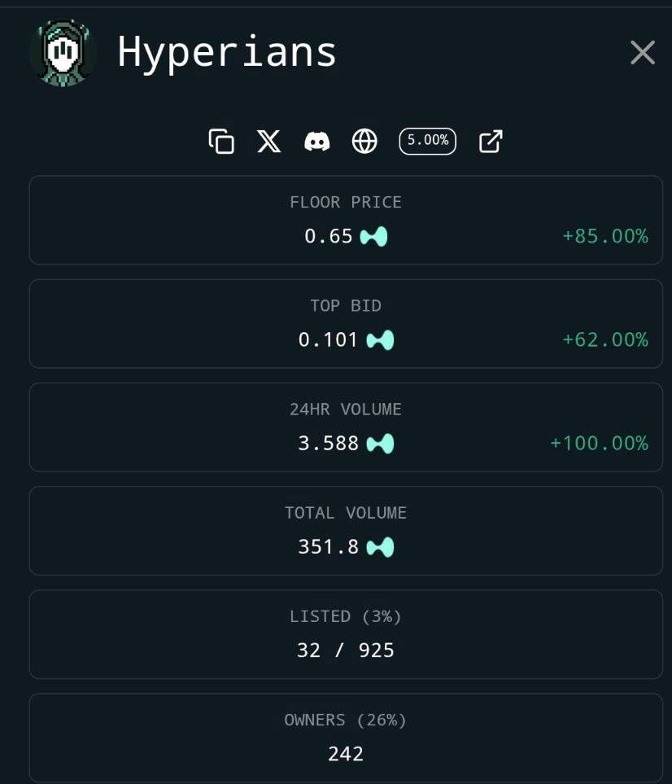
Task: Open the external link arrow icon
Action: click(491, 141)
